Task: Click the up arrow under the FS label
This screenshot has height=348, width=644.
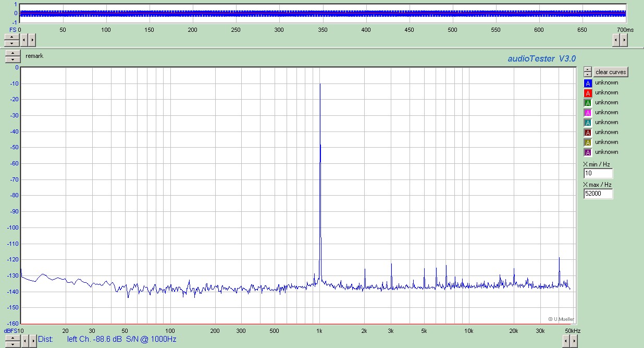Action: pyautogui.click(x=11, y=37)
